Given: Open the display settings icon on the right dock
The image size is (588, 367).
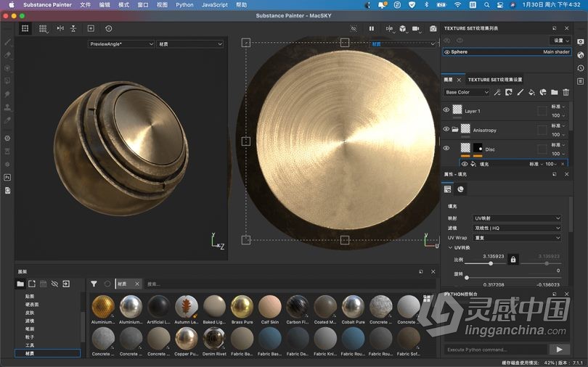Looking at the screenshot, I should pyautogui.click(x=581, y=41).
